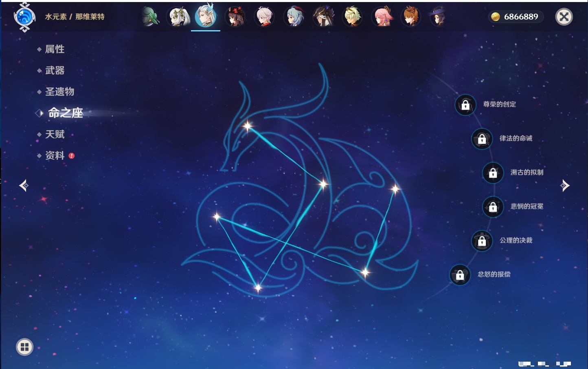The image size is (588, 369).
Task: Select the 命之座 constellation menu
Action: click(x=66, y=113)
